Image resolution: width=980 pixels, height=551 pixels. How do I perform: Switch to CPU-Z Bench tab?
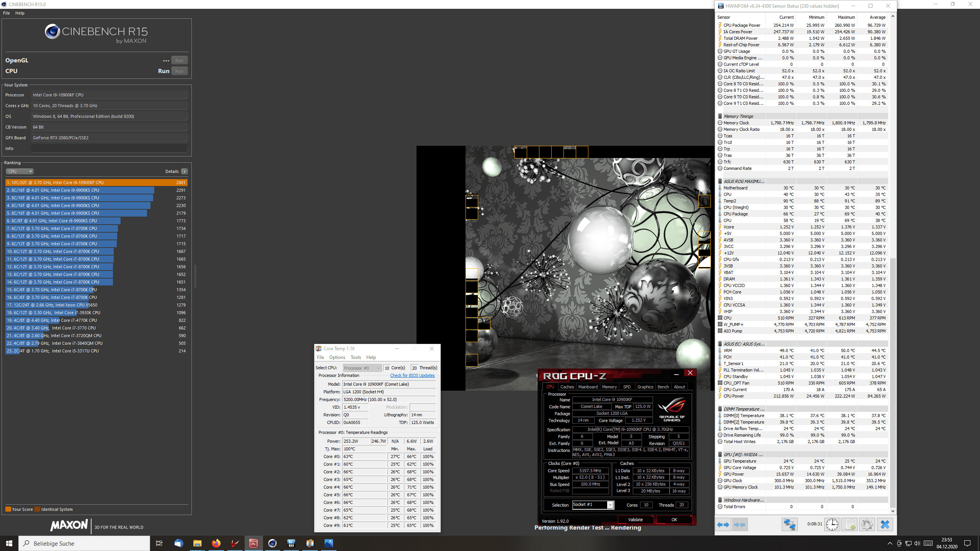point(663,387)
